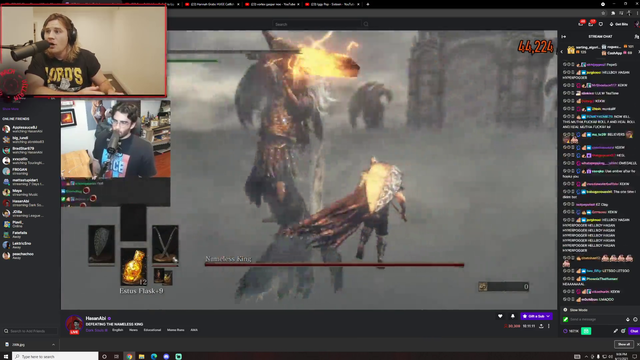The height and width of the screenshot is (360, 640).
Task: Switch to vortex gasper now YouTube tab
Action: [x=272, y=4]
